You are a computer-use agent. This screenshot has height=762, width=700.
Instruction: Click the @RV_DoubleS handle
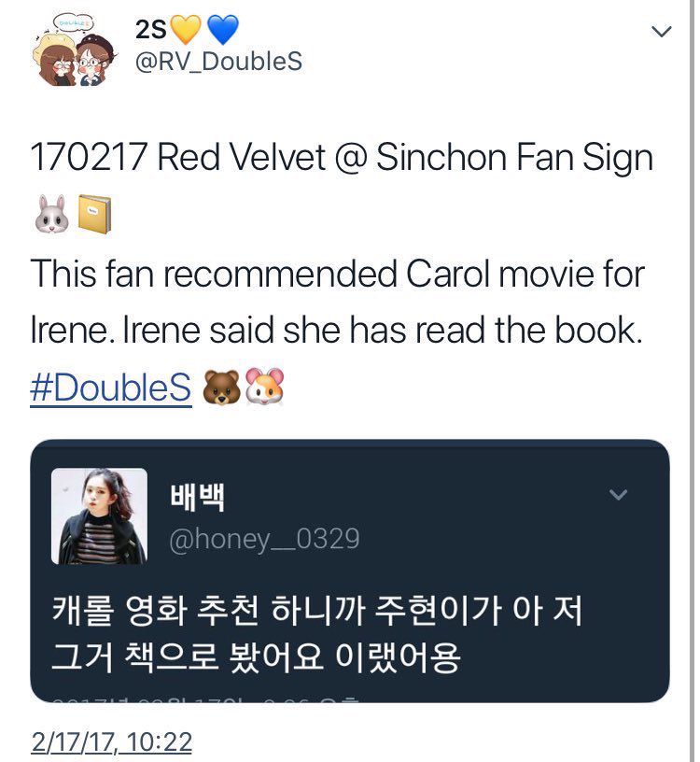218,62
